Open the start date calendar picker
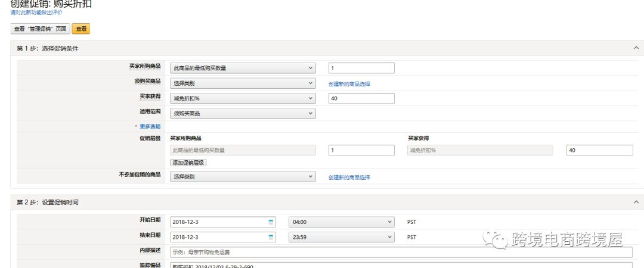644x268 pixels. (x=271, y=222)
